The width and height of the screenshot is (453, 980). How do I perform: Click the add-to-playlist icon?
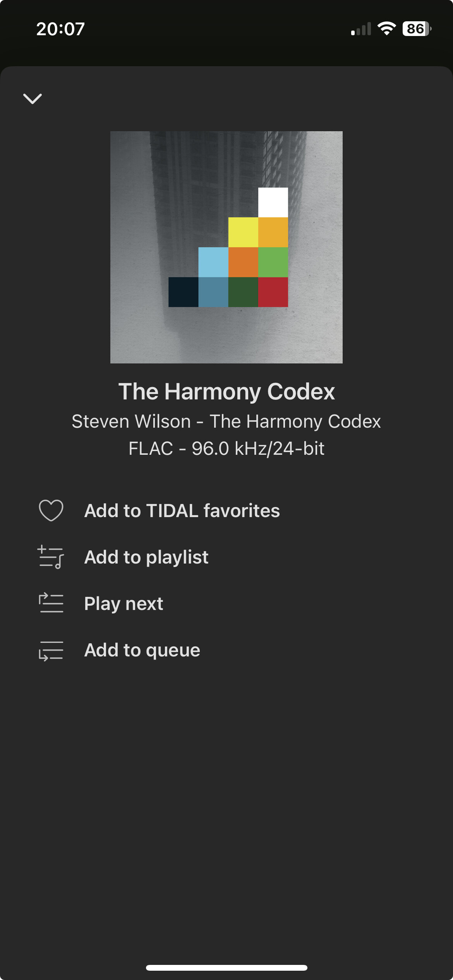(x=51, y=557)
